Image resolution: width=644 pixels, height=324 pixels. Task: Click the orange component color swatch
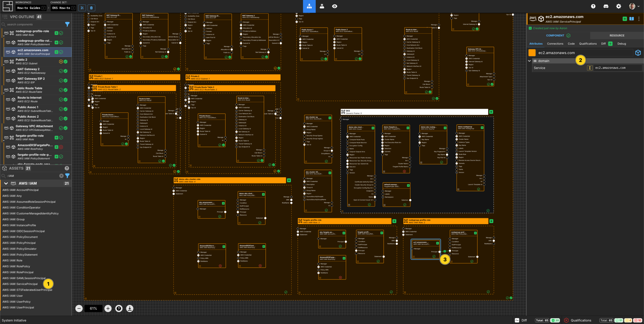532,53
